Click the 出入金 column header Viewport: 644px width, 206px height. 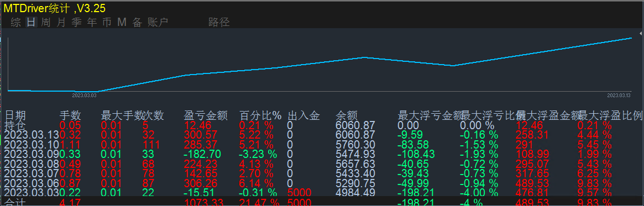[304, 116]
